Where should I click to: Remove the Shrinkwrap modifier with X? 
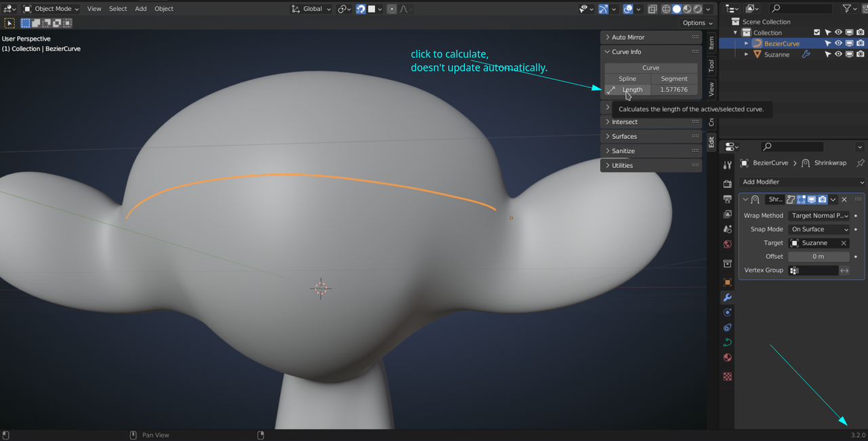coord(844,199)
